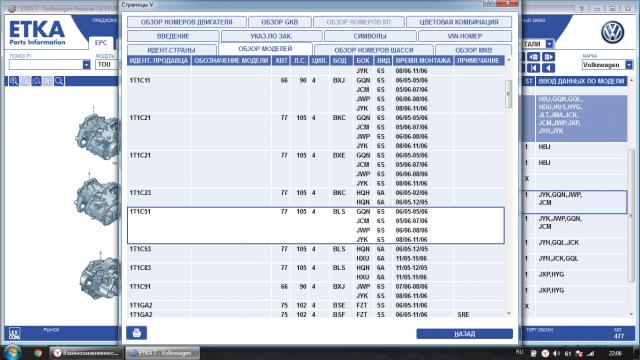Jump to first record arrow icon
640x360 pixels.
(533, 68)
